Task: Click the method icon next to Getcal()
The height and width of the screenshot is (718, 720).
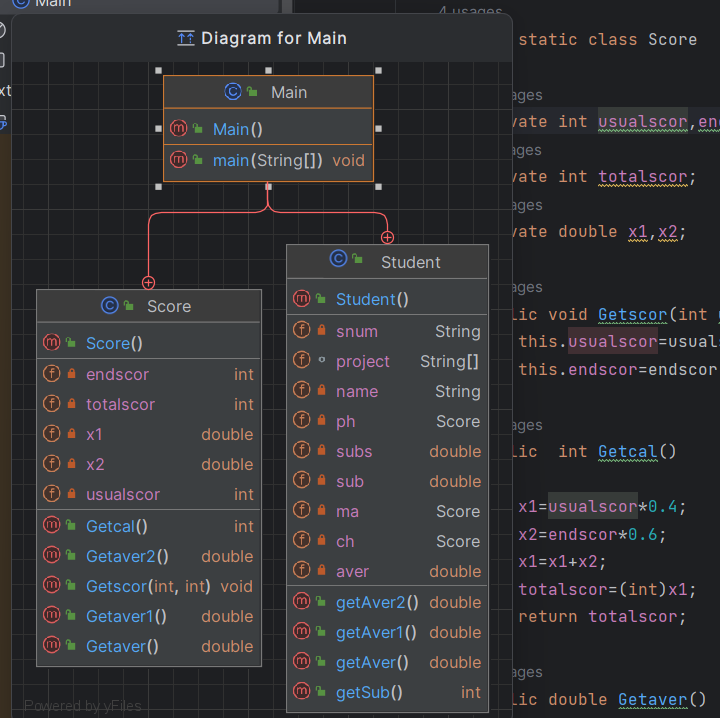Action: [52, 526]
